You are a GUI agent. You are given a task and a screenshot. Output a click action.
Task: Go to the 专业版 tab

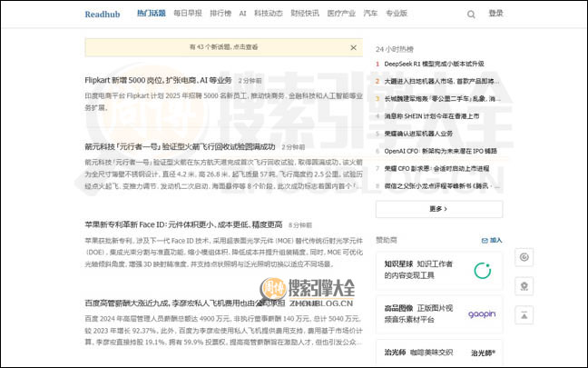(x=396, y=14)
